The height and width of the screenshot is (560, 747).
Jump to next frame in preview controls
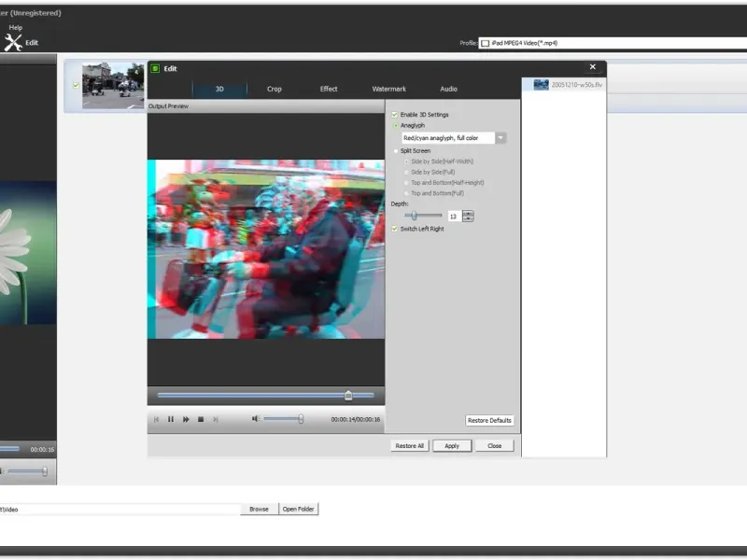(x=216, y=419)
